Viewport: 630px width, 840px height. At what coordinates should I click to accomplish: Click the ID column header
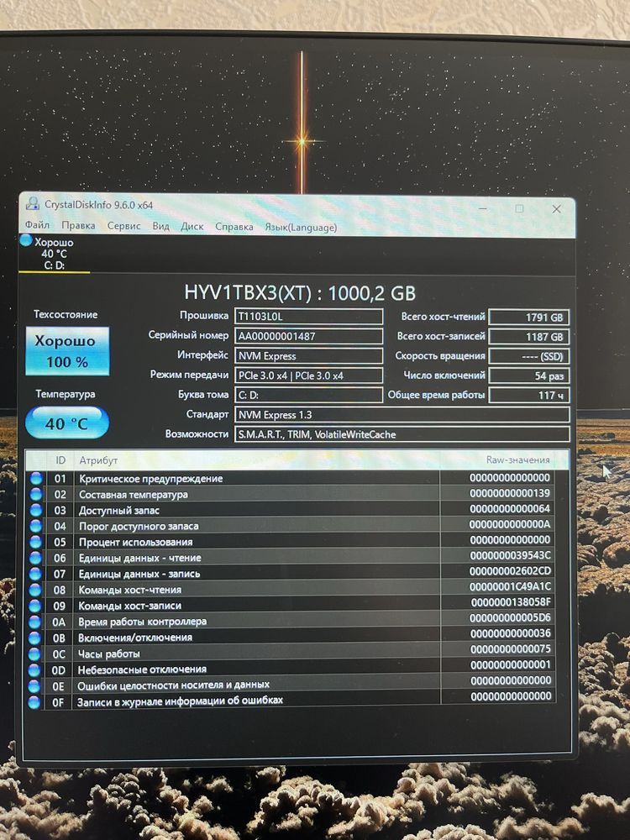60,460
